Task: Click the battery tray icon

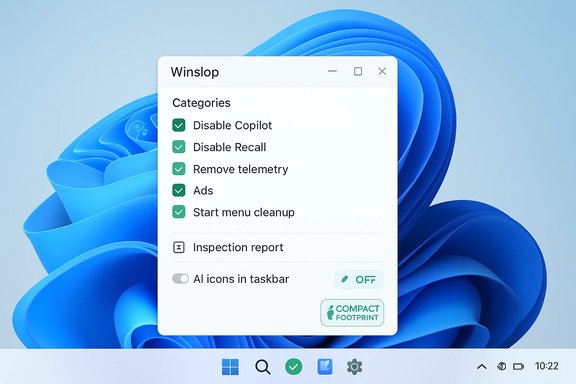Action: pyautogui.click(x=518, y=366)
